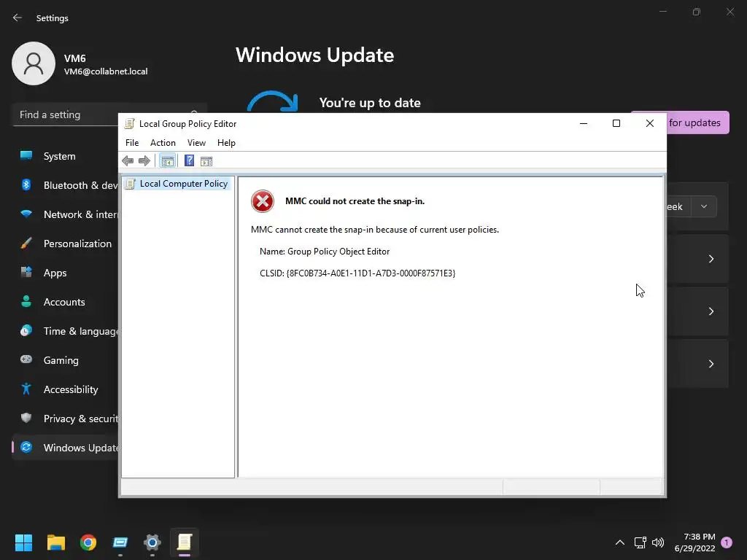This screenshot has width=747, height=560.
Task: Click the Check for updates button in Settings
Action: 698,122
